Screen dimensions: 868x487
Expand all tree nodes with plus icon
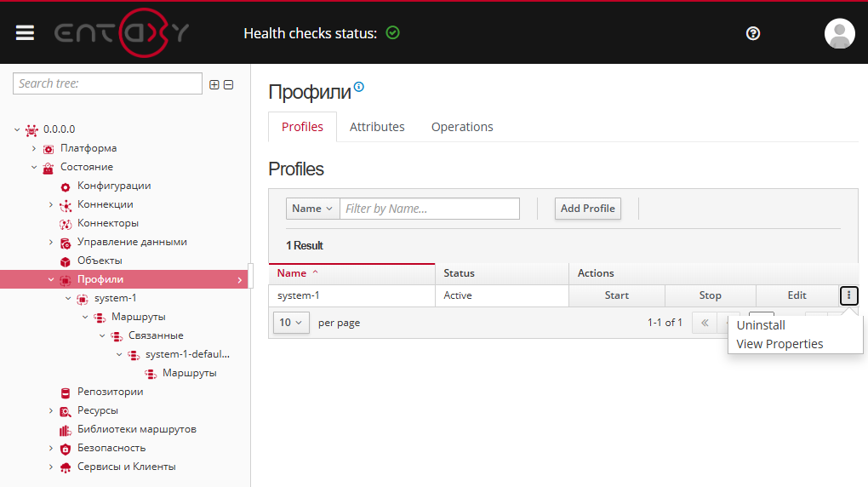point(214,85)
